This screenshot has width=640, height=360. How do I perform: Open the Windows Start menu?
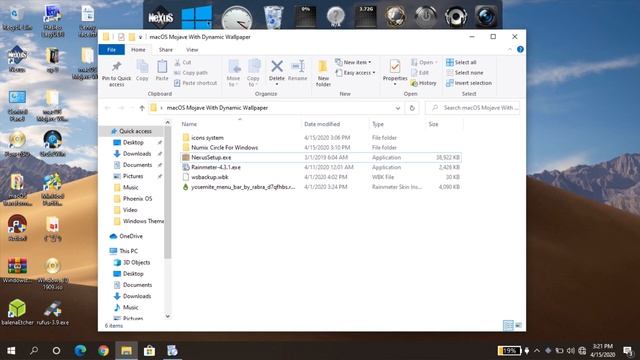[11, 351]
